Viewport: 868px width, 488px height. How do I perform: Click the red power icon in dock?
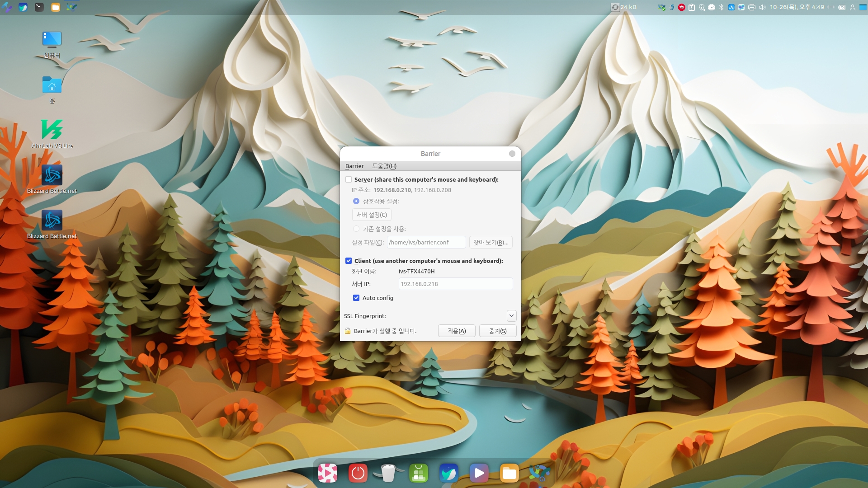(x=358, y=473)
